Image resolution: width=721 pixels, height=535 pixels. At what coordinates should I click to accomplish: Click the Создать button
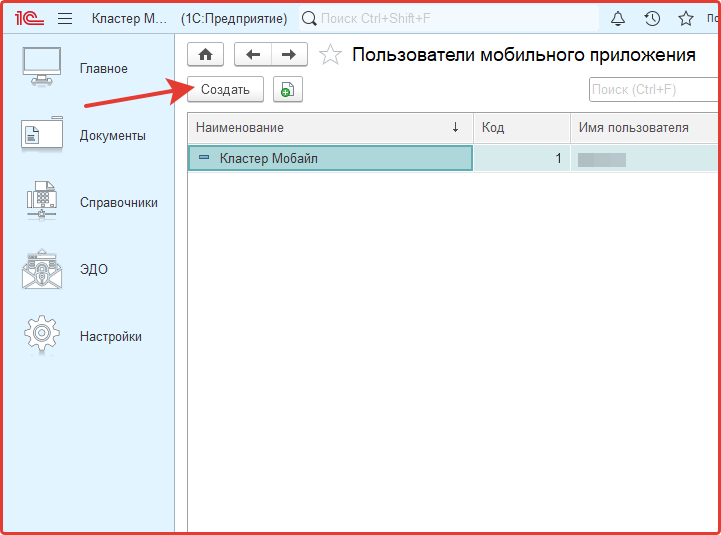(225, 89)
